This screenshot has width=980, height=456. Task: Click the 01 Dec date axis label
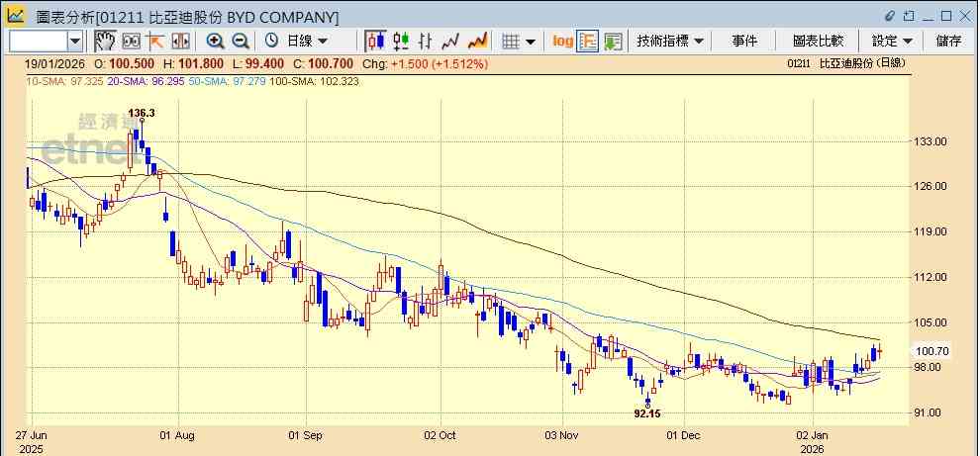click(x=684, y=435)
